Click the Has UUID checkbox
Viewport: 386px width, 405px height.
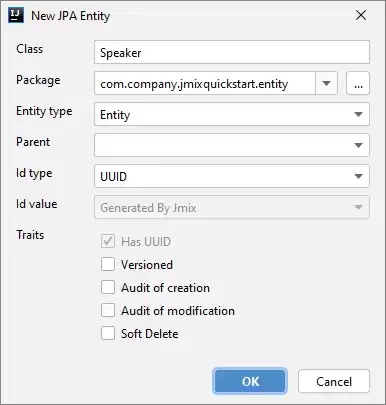(108, 241)
